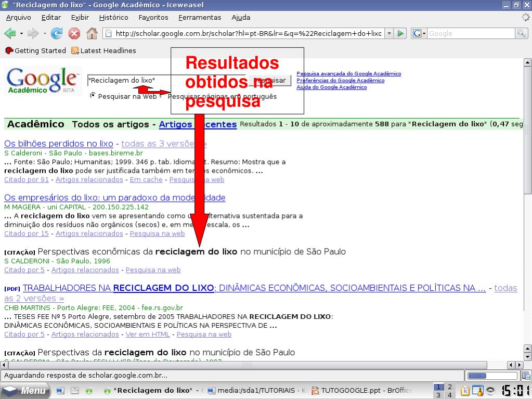The image size is (532, 399).
Task: Go back with the green back arrow
Action: pos(10,33)
